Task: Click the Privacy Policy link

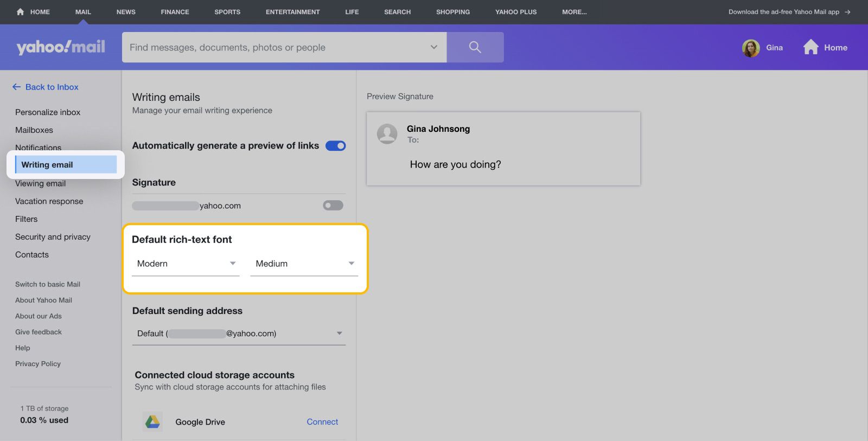Action: point(38,363)
